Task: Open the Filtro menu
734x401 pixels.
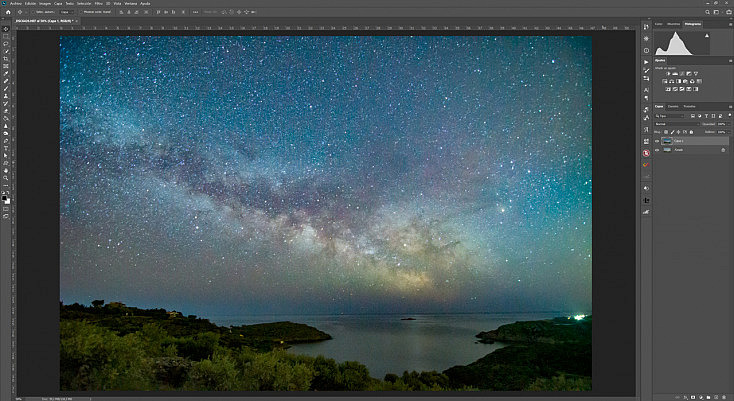Action: [97, 3]
